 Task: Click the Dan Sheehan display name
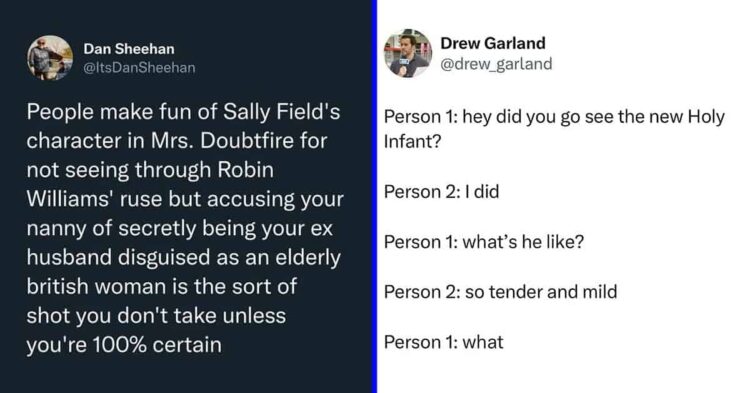click(x=129, y=49)
